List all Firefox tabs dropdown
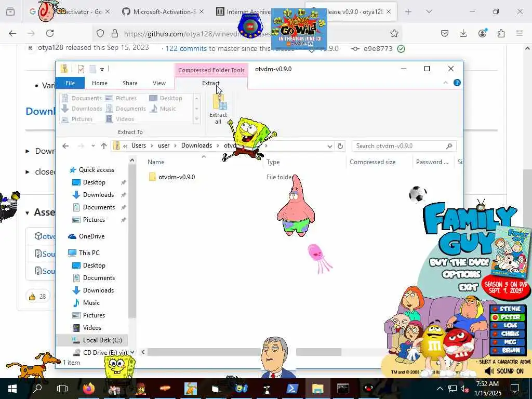532x399 pixels. (x=429, y=12)
